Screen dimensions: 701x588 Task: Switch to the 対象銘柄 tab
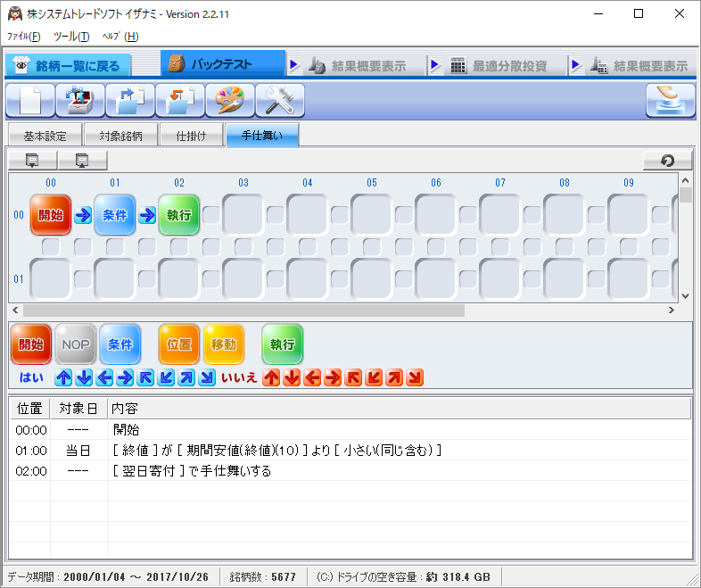(120, 136)
